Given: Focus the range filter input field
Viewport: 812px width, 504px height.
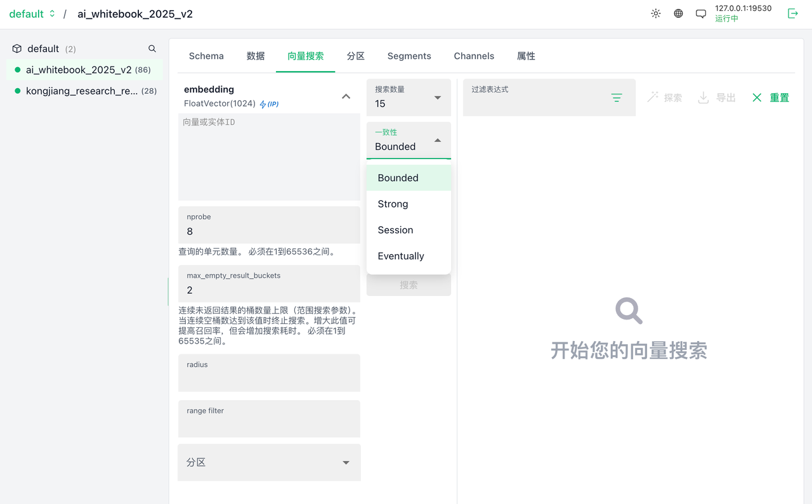Looking at the screenshot, I should (x=269, y=418).
